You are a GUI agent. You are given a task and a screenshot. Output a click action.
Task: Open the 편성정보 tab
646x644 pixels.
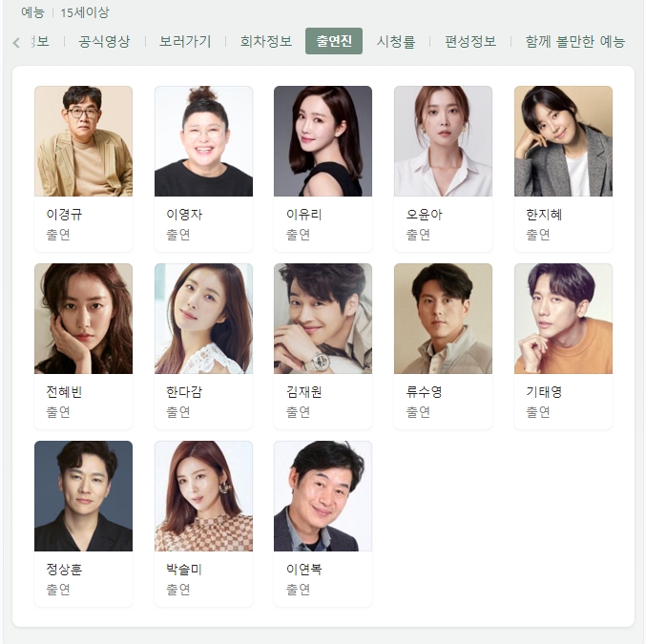tap(470, 41)
